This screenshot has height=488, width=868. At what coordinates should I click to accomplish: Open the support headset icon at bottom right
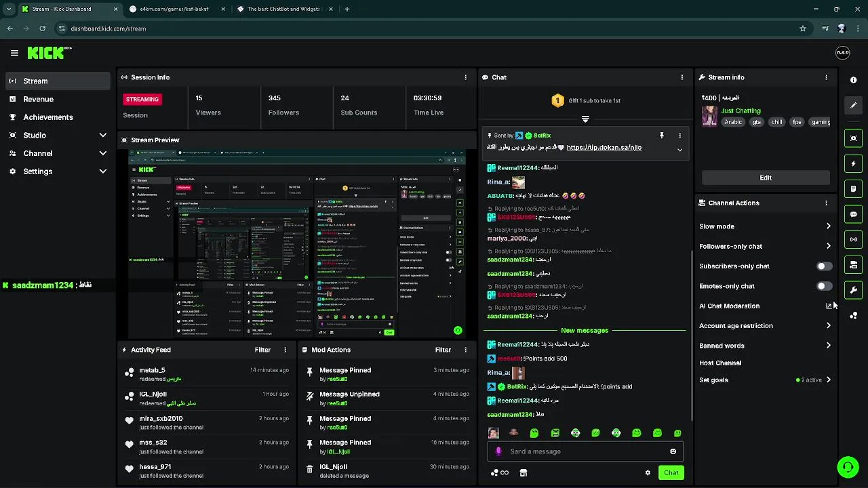(847, 467)
